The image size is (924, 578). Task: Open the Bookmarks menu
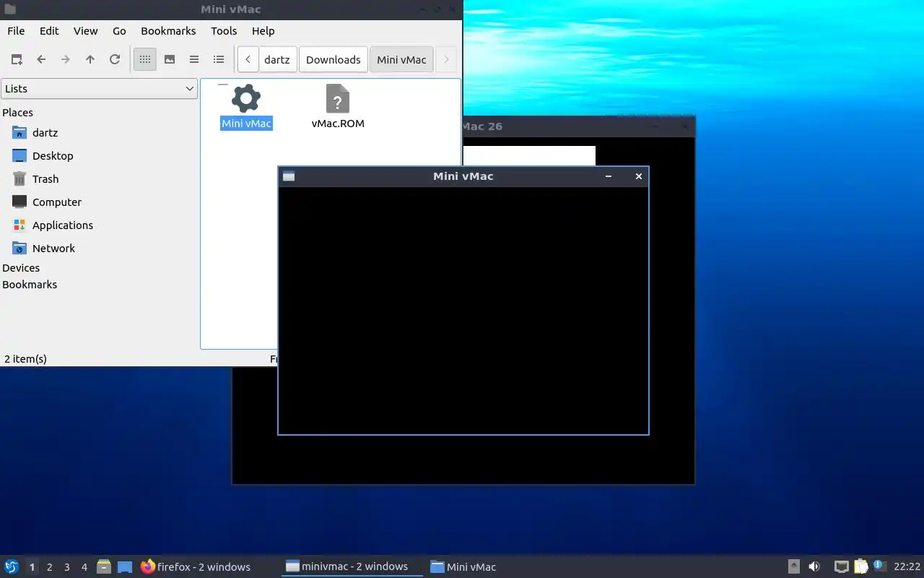pyautogui.click(x=168, y=30)
